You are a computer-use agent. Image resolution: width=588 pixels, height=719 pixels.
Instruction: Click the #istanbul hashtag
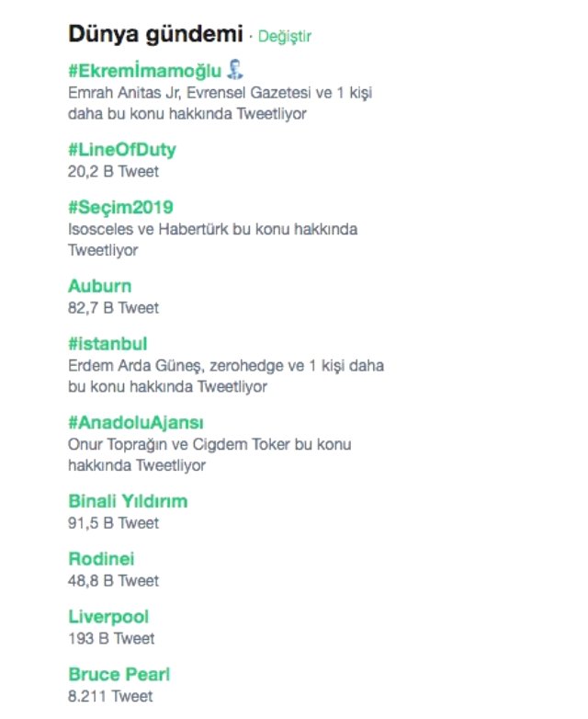[107, 344]
